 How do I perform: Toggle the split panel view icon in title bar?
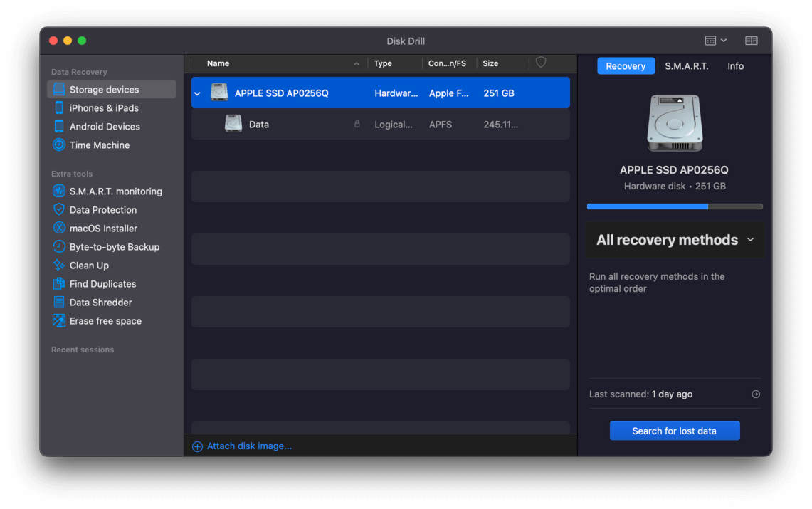[x=752, y=41]
